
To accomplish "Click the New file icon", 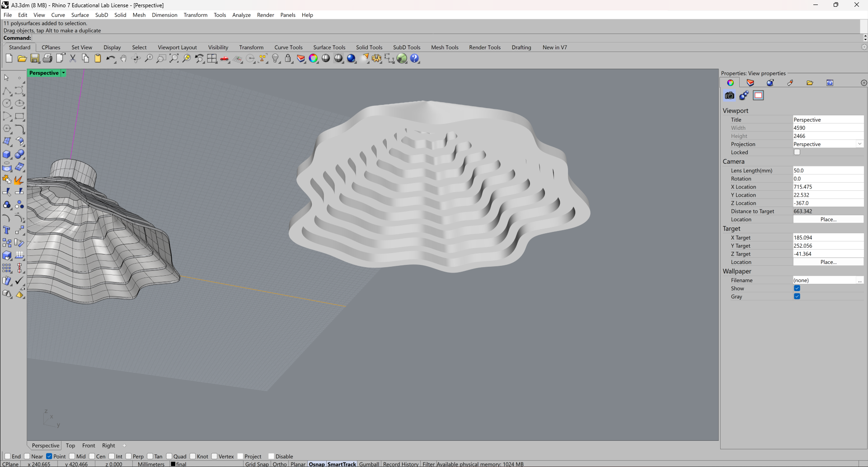I will point(9,58).
